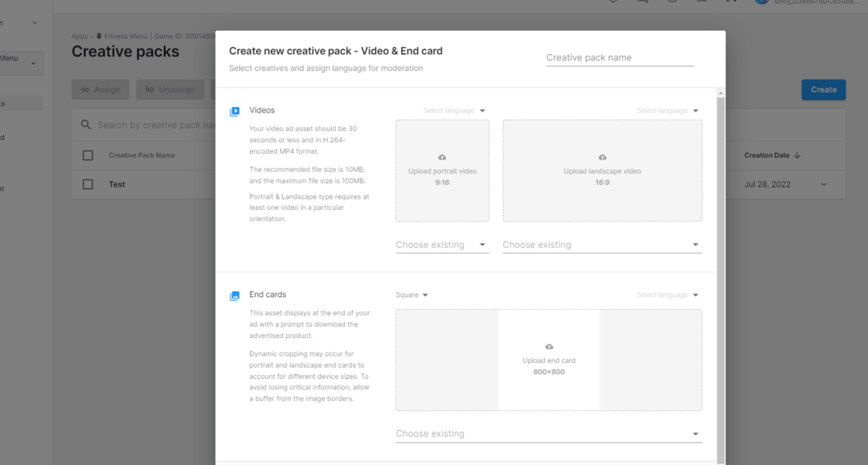
Task: Click the Jul 28, 2022 date cell
Action: click(768, 184)
